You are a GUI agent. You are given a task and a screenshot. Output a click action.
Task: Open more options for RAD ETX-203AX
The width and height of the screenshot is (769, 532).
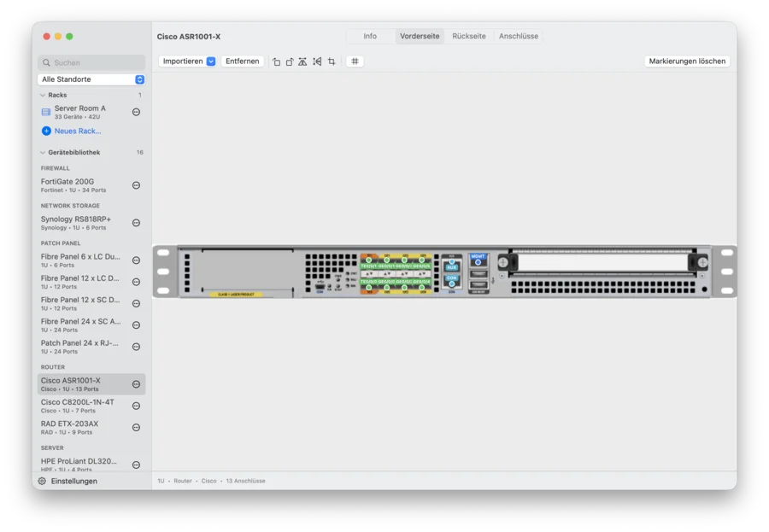[x=137, y=428]
